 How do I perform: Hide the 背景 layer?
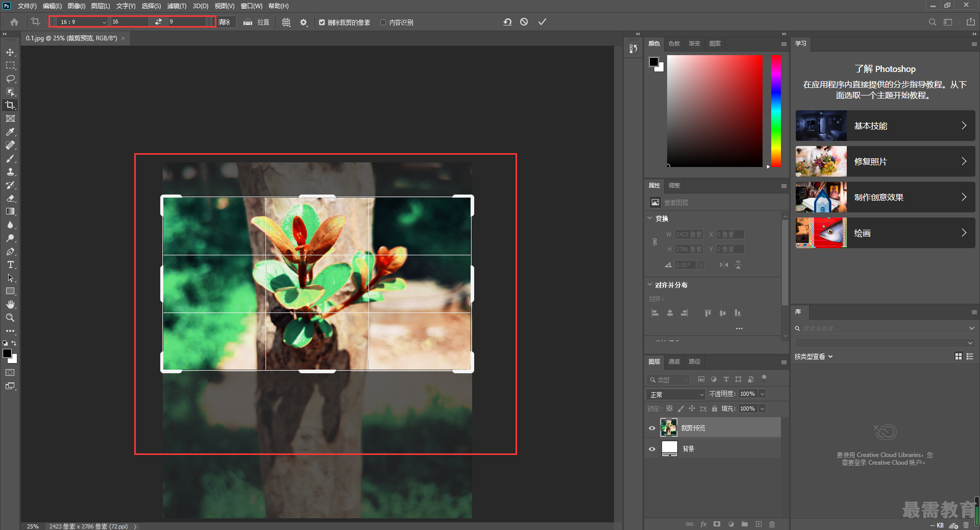click(652, 449)
